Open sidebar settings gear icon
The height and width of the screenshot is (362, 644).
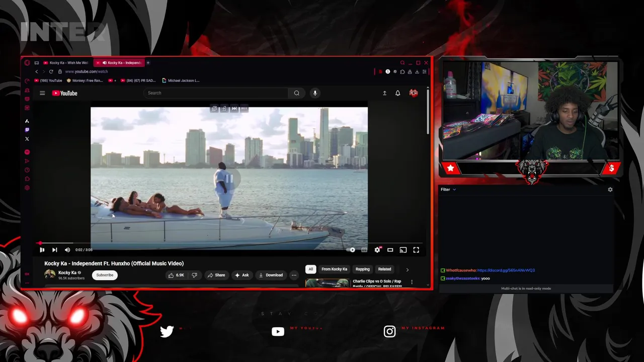click(27, 188)
